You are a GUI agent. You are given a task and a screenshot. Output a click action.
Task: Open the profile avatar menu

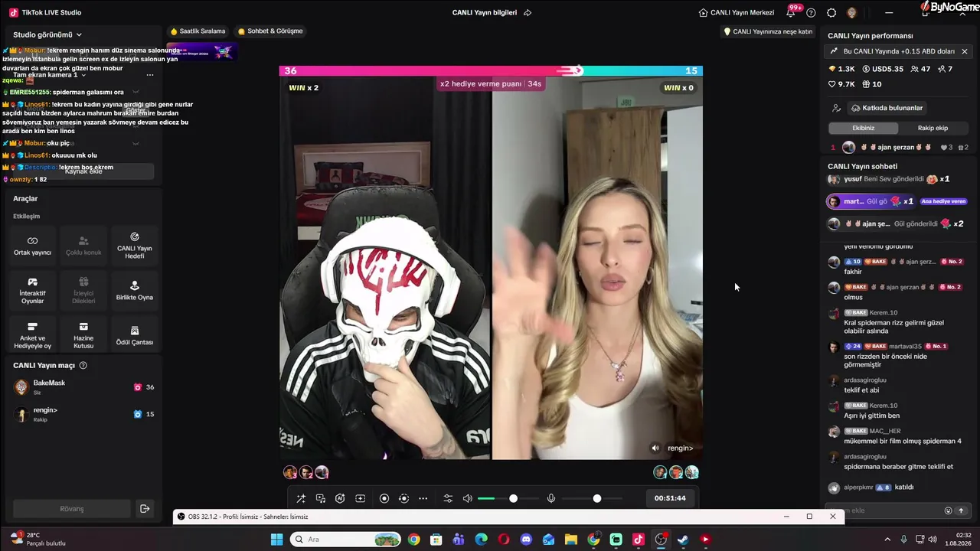851,13
